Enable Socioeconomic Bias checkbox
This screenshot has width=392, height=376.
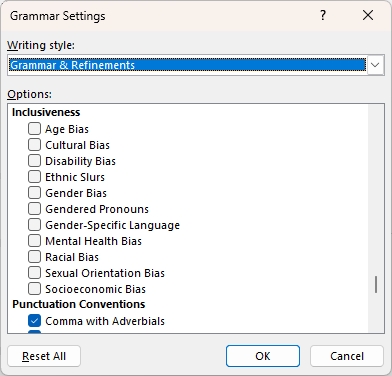[x=34, y=289]
